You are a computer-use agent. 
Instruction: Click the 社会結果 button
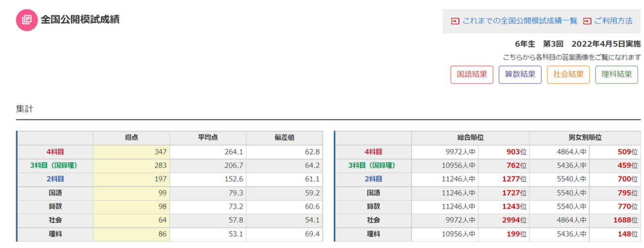pyautogui.click(x=568, y=75)
